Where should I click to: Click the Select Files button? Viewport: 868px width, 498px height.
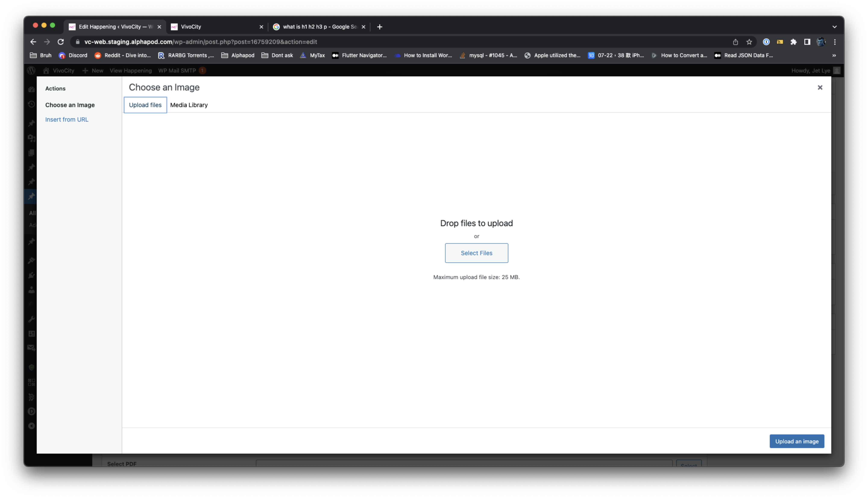(x=477, y=253)
